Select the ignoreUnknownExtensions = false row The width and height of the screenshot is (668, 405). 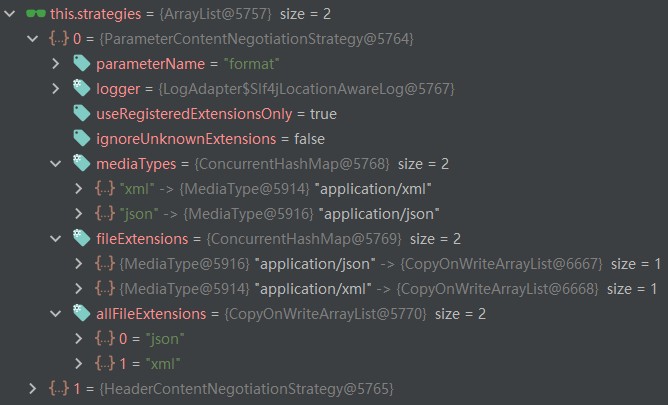pyautogui.click(x=210, y=138)
